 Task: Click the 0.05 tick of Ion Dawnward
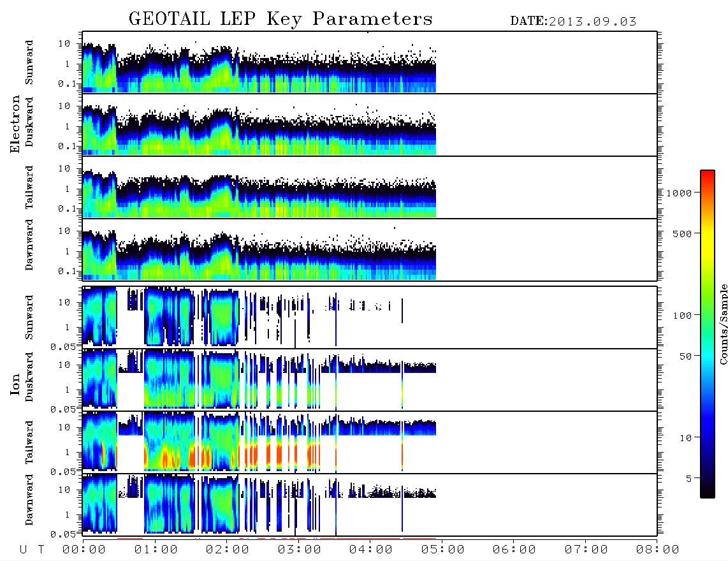pos(63,534)
